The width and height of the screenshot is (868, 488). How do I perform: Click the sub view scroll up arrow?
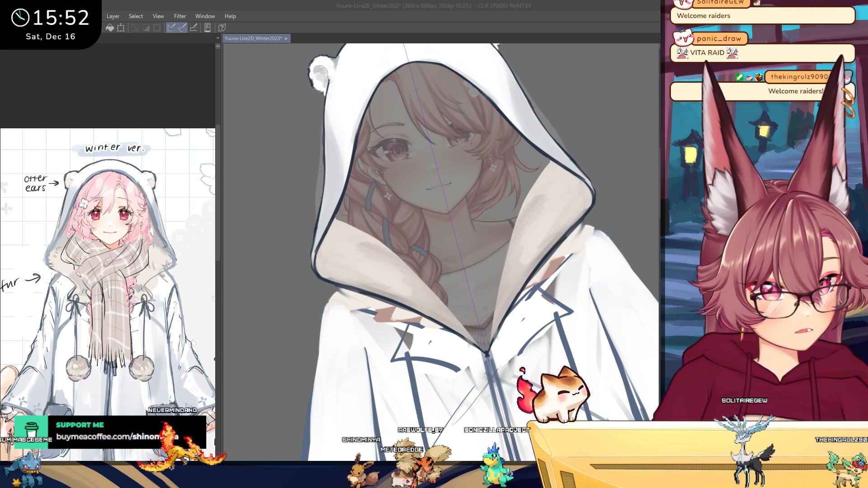218,46
